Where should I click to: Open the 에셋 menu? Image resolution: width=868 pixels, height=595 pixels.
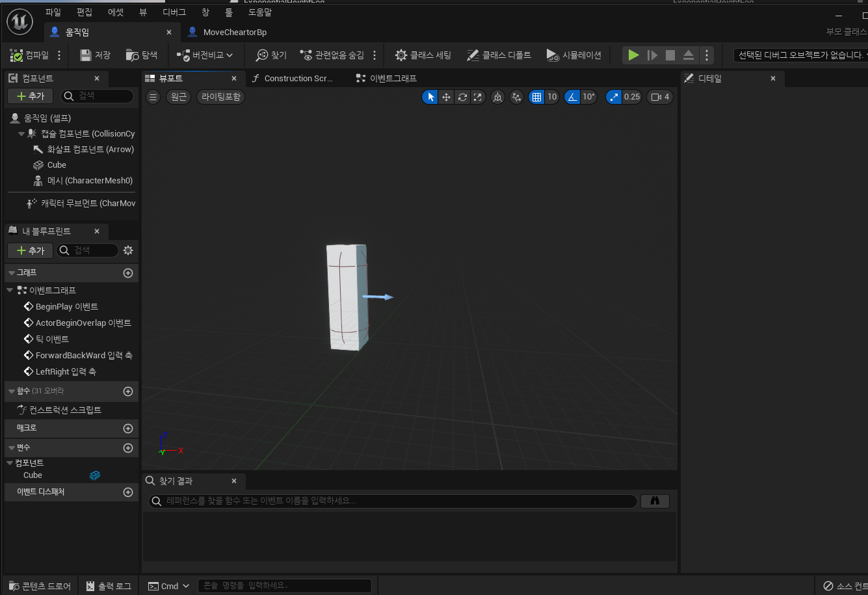pos(116,12)
